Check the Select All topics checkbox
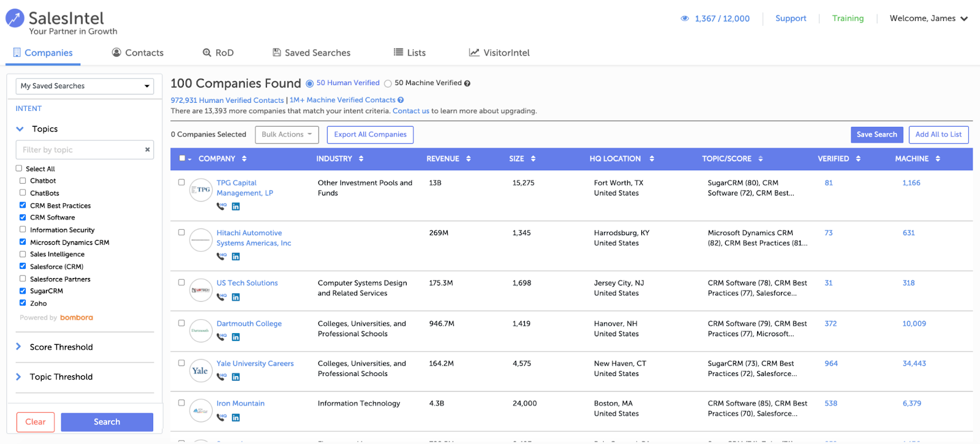The height and width of the screenshot is (444, 980). (x=19, y=168)
